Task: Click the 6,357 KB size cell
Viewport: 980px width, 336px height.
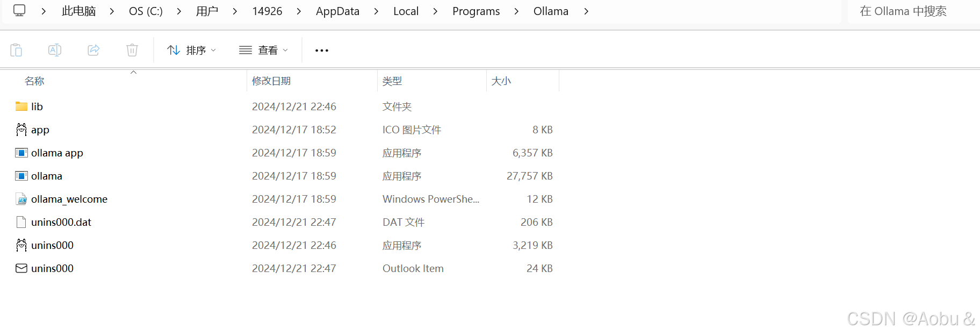Action: coord(532,153)
